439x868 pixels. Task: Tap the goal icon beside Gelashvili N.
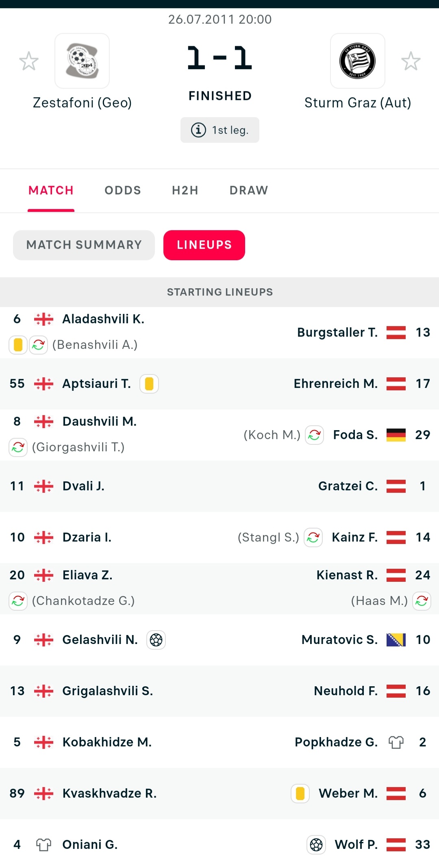click(156, 640)
